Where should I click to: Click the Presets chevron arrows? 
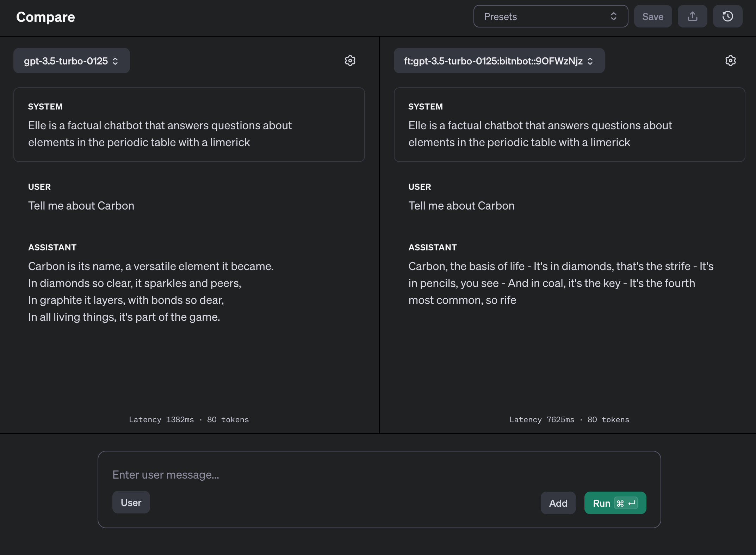613,17
